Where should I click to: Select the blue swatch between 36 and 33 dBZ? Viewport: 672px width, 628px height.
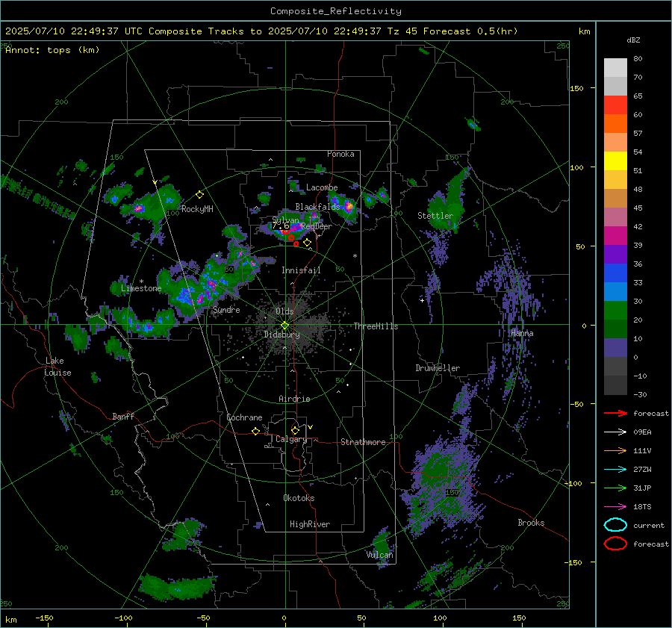tap(615, 273)
